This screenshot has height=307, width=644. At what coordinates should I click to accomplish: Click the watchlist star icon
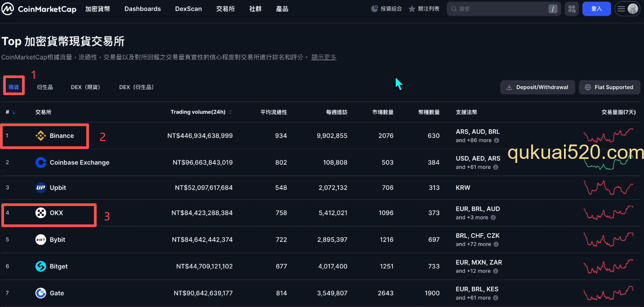click(x=412, y=9)
